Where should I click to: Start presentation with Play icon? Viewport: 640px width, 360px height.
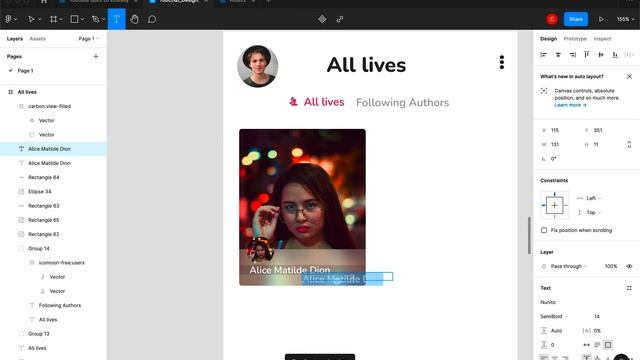pos(601,19)
